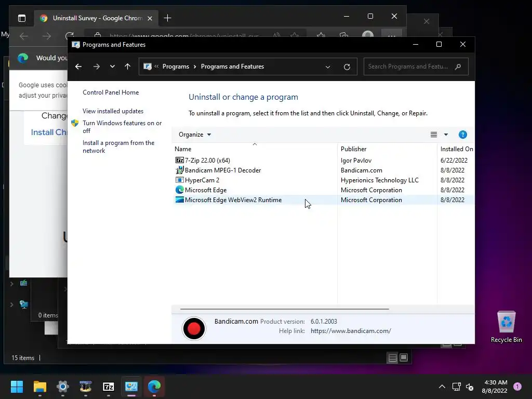Click the Bandicam red record icon in details pane
Image resolution: width=532 pixels, height=399 pixels.
(x=194, y=328)
